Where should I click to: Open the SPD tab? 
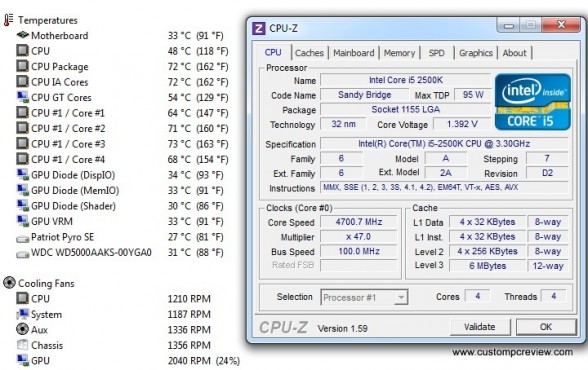point(436,53)
